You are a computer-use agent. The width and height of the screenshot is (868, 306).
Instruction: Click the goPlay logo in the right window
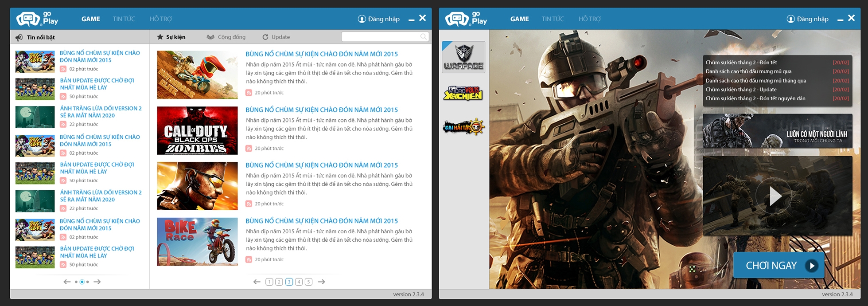[466, 19]
